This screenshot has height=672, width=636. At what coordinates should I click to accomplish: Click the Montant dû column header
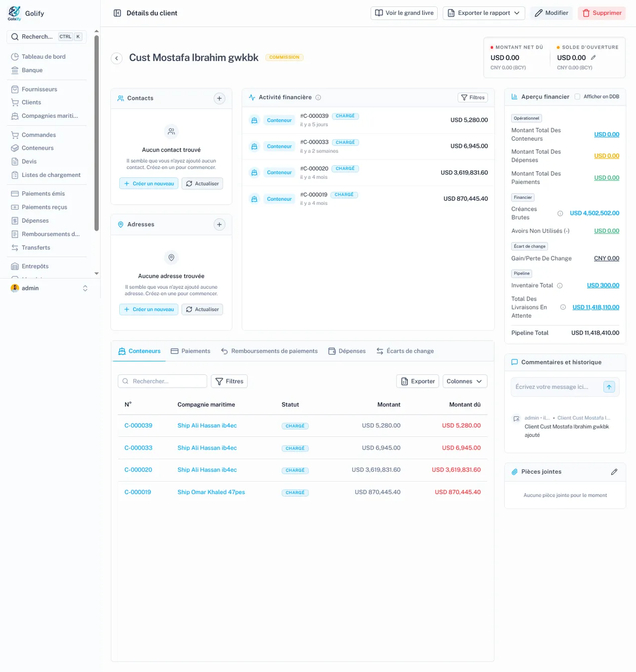(x=465, y=405)
